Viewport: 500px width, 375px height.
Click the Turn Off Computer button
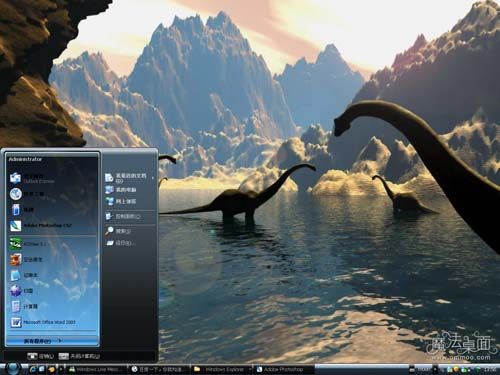[80, 356]
